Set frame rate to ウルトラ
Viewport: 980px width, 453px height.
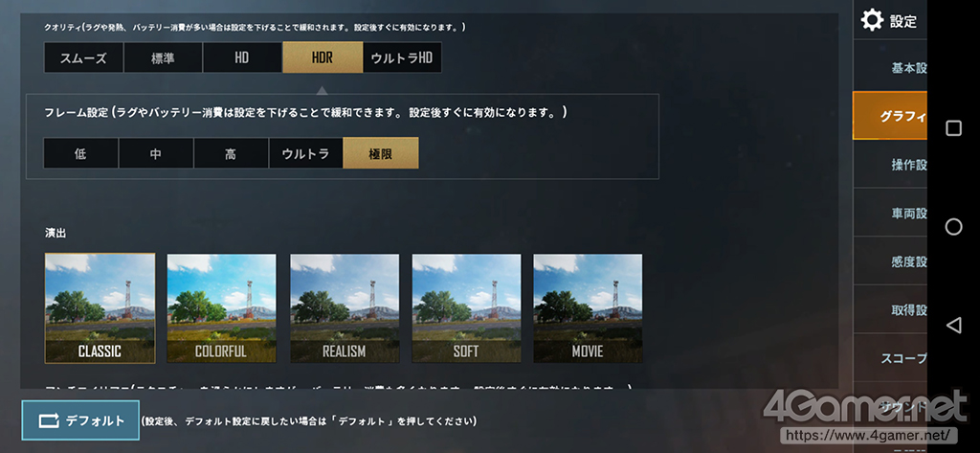pyautogui.click(x=305, y=153)
